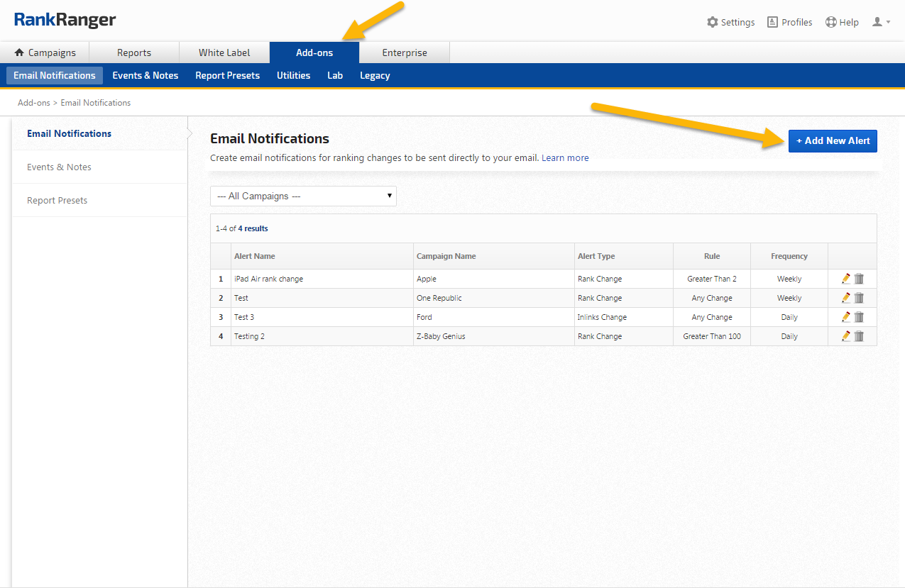Expand the All Campaigns dropdown
The image size is (905, 588).
click(303, 196)
